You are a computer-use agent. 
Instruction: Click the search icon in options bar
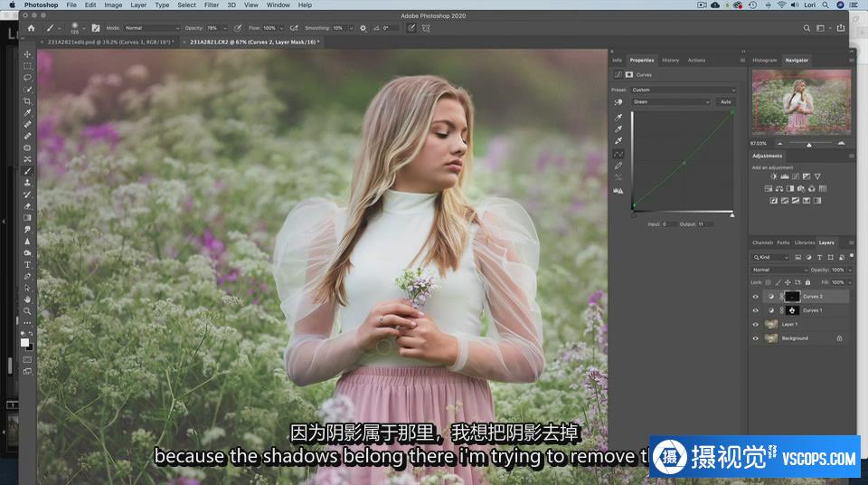pyautogui.click(x=807, y=28)
